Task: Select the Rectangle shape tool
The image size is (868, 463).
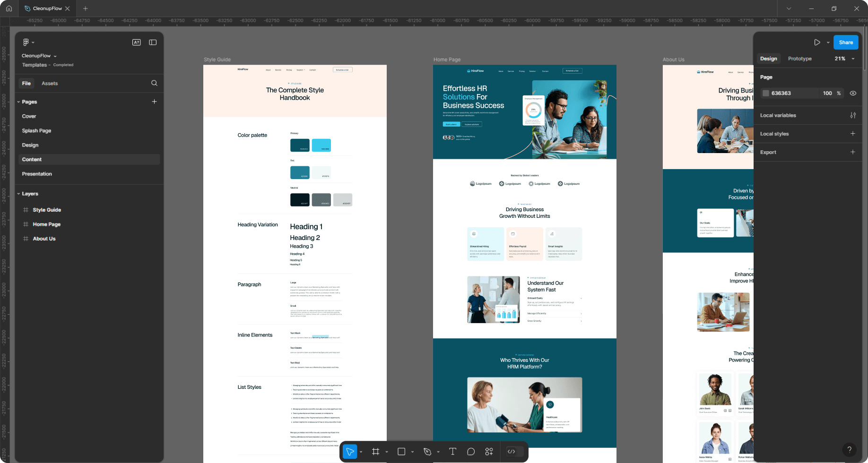Action: (401, 451)
